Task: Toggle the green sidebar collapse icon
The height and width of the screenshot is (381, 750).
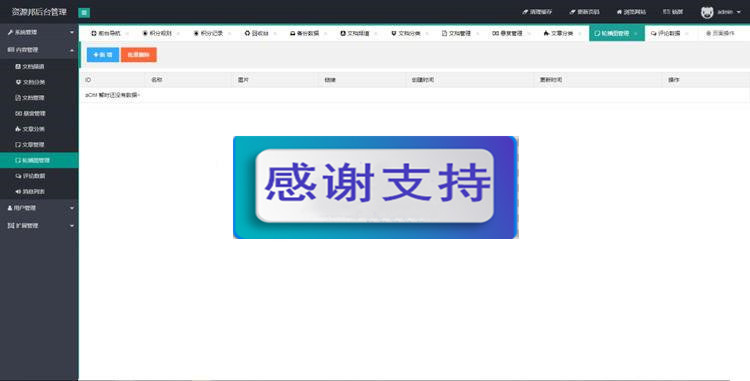Action: click(x=84, y=13)
